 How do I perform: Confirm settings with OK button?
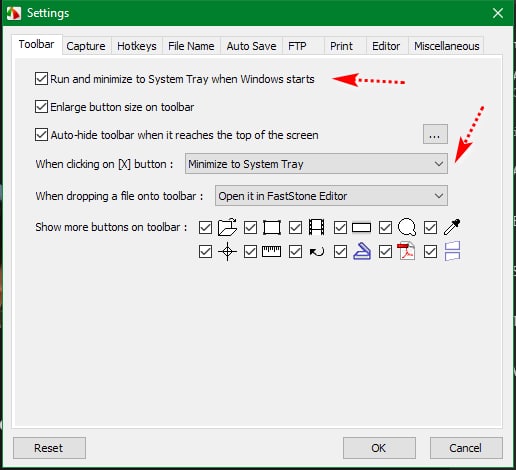click(x=379, y=448)
